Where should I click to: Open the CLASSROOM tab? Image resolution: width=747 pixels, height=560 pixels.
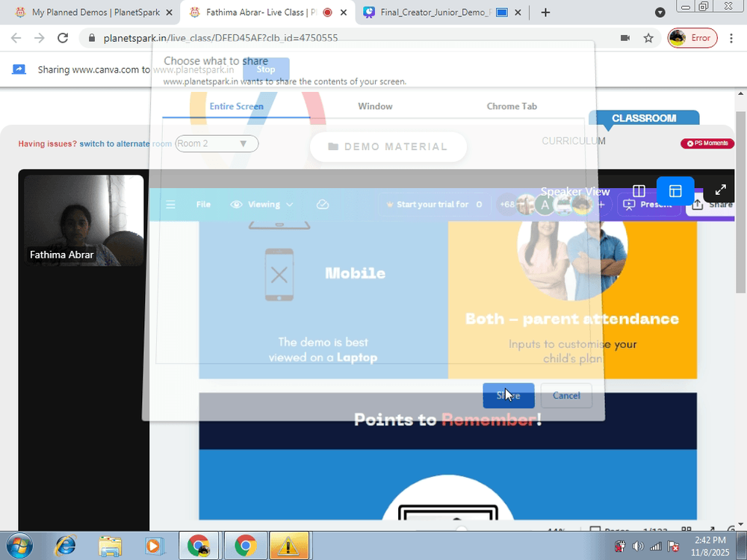(x=644, y=118)
